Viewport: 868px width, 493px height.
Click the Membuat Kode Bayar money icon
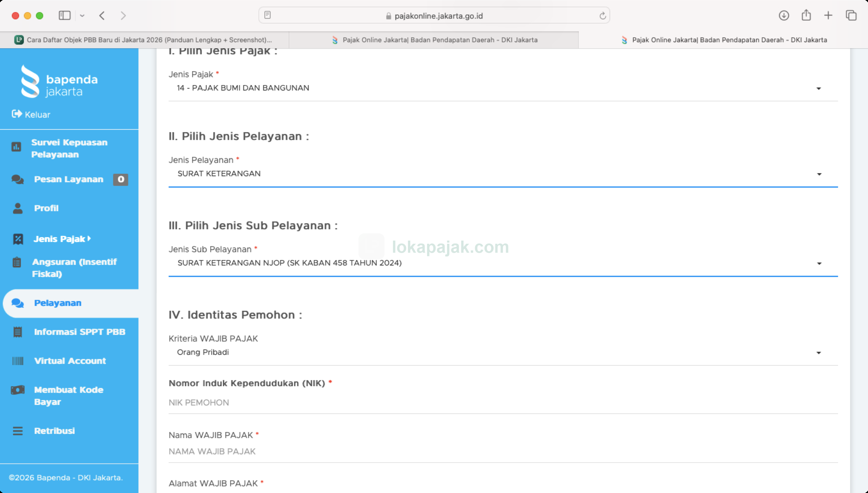(x=18, y=390)
